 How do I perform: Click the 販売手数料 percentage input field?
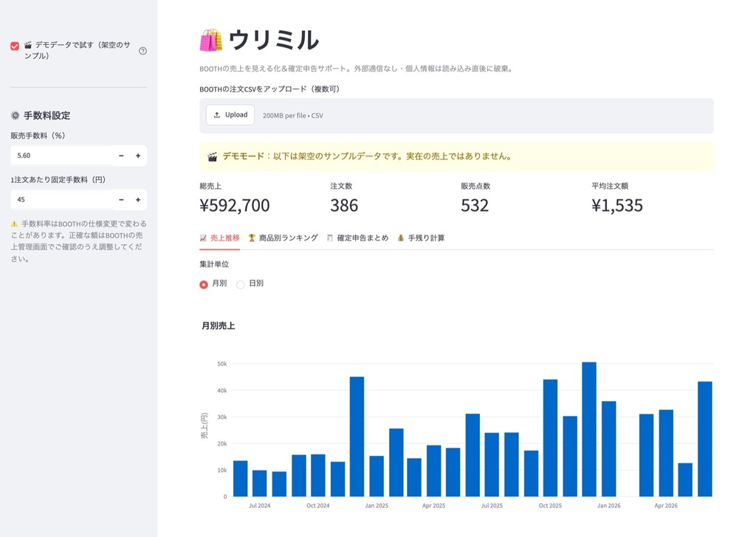click(x=62, y=156)
